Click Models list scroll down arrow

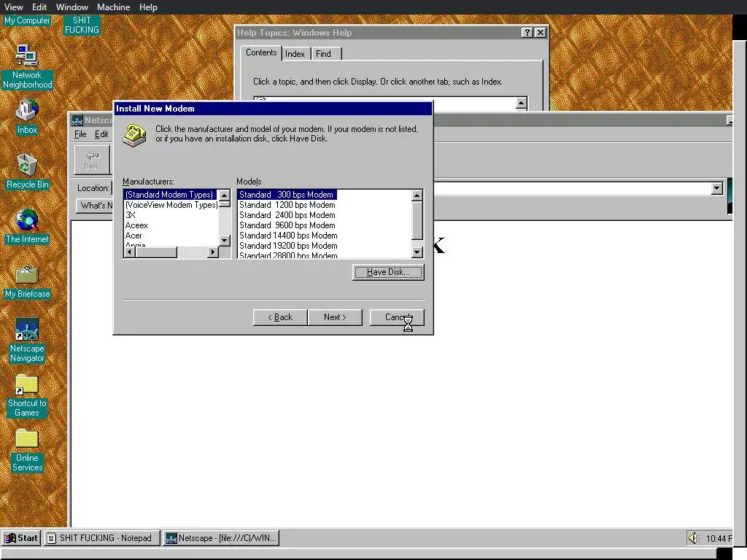coord(417,252)
